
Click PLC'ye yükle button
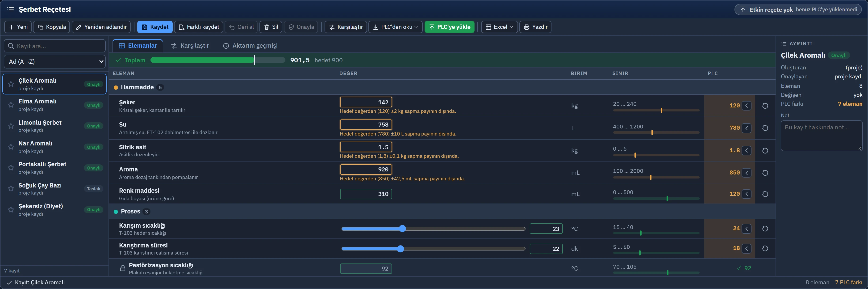[x=450, y=27]
